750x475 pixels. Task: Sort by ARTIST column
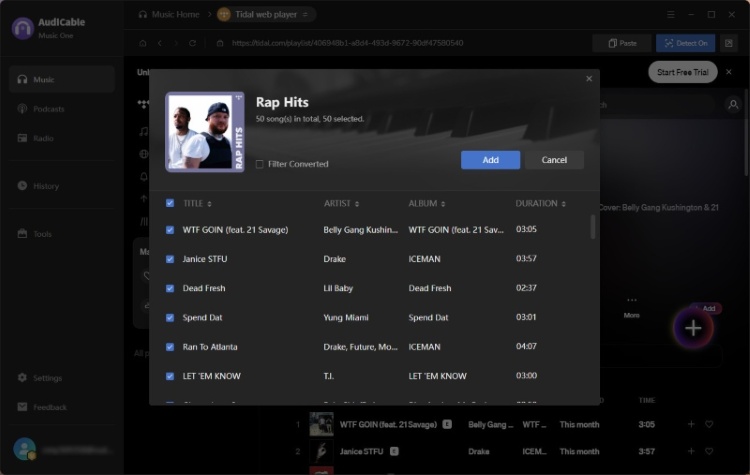[x=341, y=203]
